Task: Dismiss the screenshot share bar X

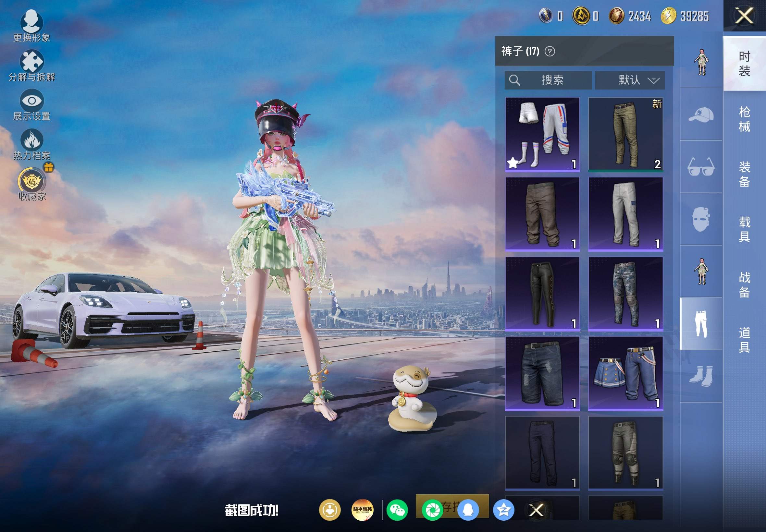Action: tap(536, 510)
